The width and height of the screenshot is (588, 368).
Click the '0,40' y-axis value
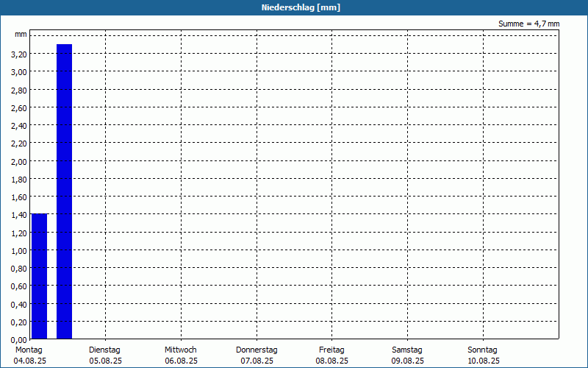click(x=19, y=305)
